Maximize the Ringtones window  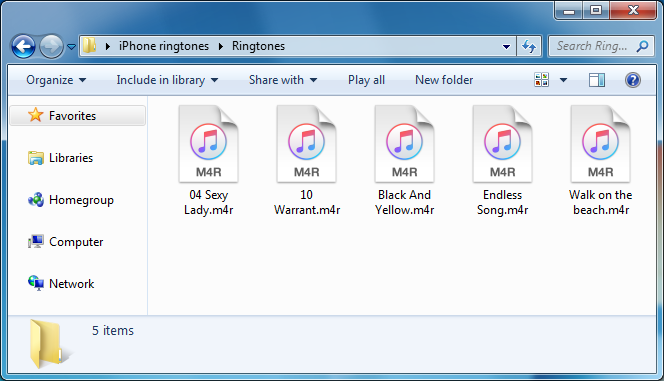click(596, 11)
